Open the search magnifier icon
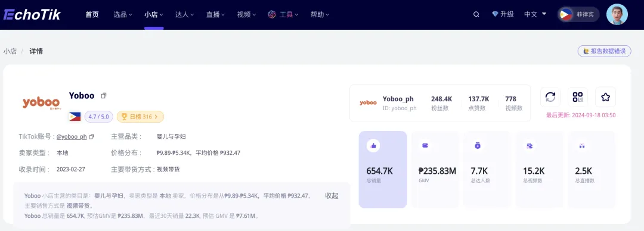The width and height of the screenshot is (644, 231). pos(476,14)
